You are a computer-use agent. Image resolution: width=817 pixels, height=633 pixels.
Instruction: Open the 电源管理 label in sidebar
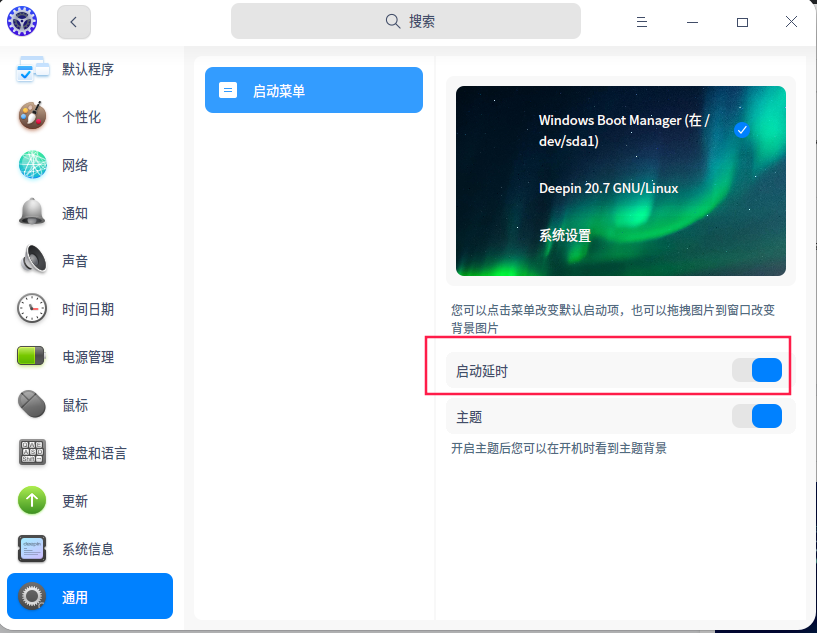pyautogui.click(x=88, y=357)
